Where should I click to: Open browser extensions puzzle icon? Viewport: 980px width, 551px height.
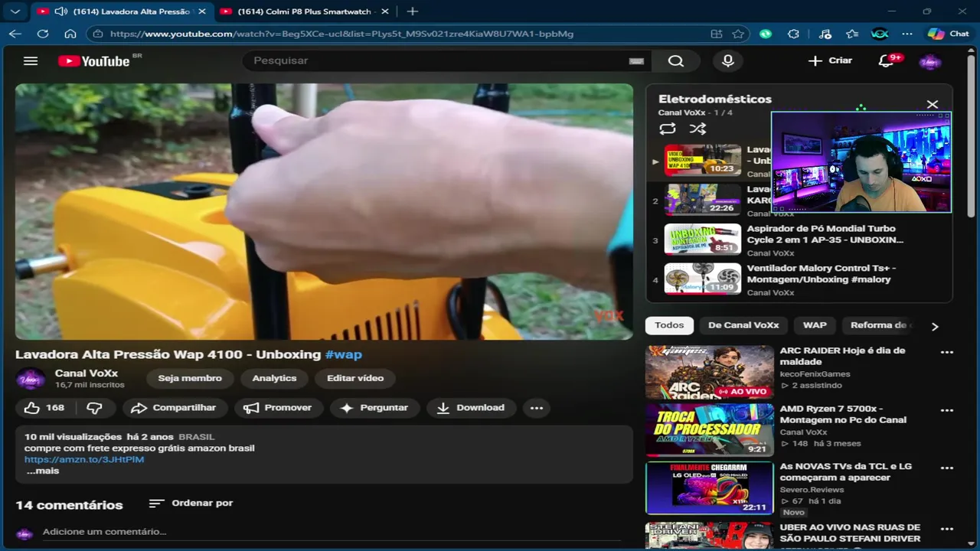pos(793,34)
